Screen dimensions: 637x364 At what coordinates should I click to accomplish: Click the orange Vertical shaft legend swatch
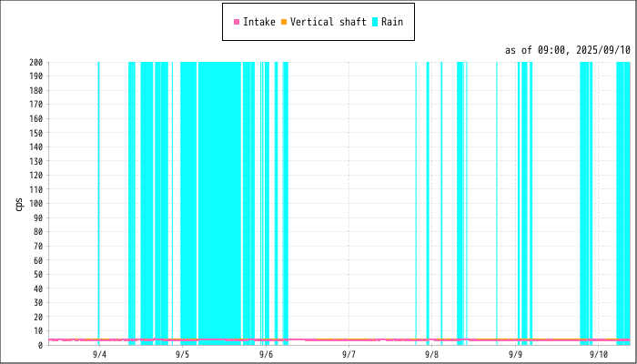coord(284,22)
